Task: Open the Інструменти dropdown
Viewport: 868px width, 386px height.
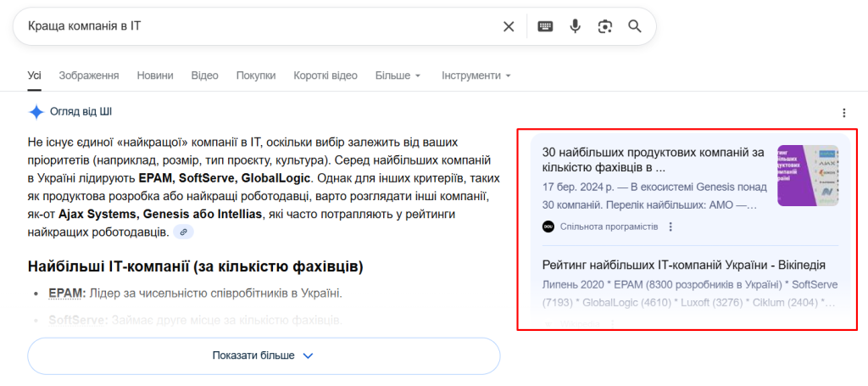Action: 476,76
